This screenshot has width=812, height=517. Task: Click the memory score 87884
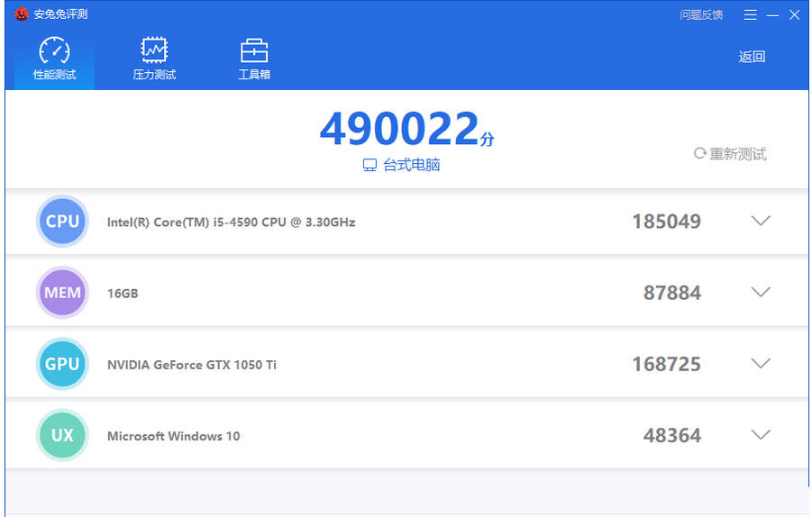pos(672,293)
